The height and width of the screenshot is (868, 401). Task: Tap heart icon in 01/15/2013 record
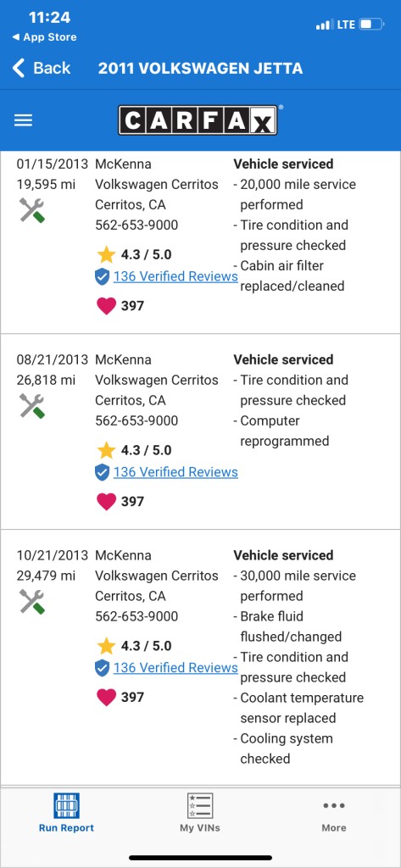click(x=106, y=306)
